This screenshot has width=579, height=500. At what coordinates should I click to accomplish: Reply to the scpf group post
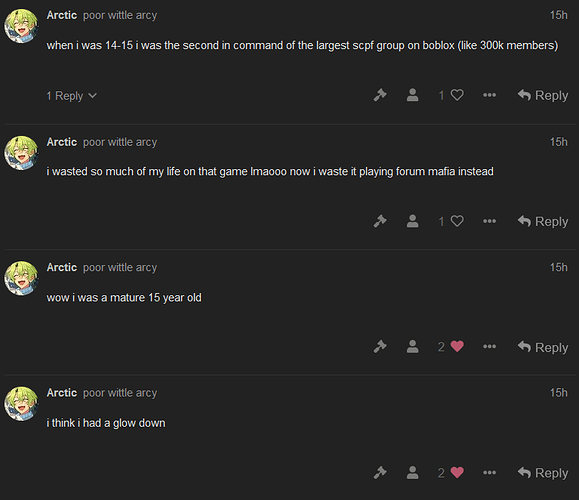(x=543, y=95)
